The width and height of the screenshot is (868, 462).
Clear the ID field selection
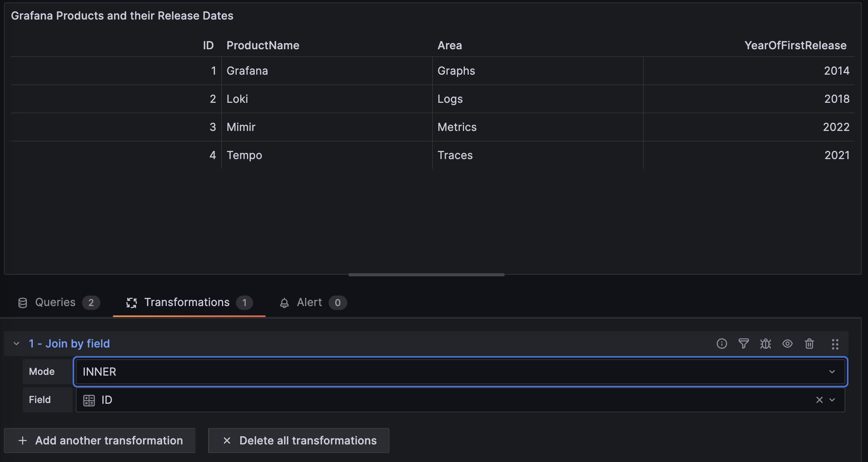click(819, 400)
